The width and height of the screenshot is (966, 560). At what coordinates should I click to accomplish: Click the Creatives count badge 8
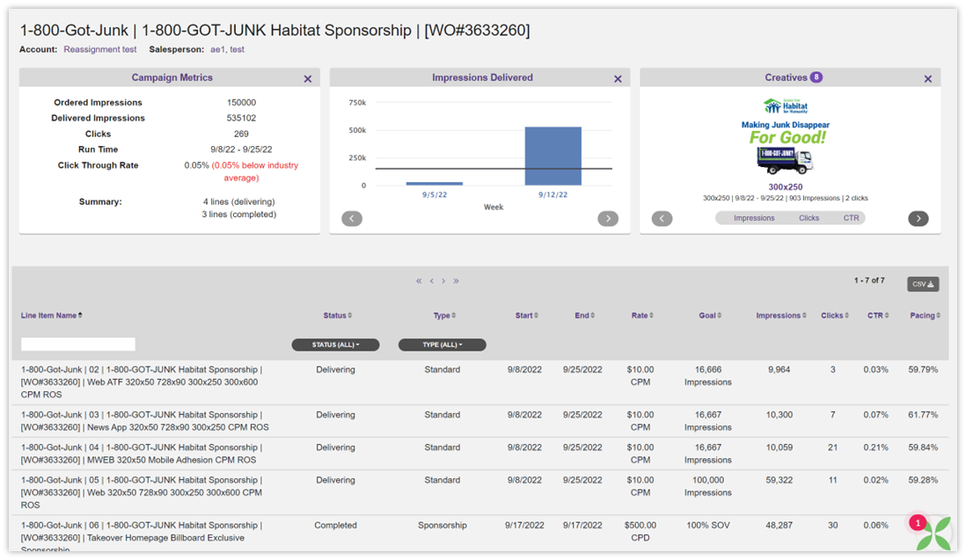pyautogui.click(x=816, y=77)
